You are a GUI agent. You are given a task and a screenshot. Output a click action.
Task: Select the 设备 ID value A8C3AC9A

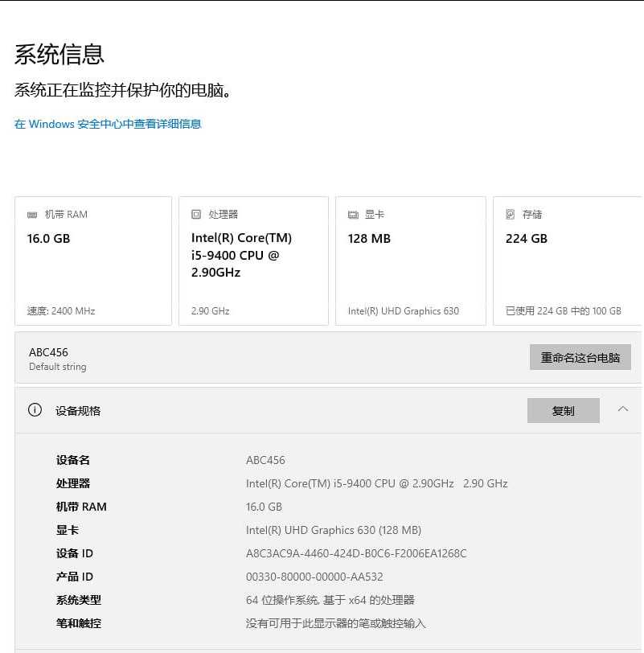point(356,553)
